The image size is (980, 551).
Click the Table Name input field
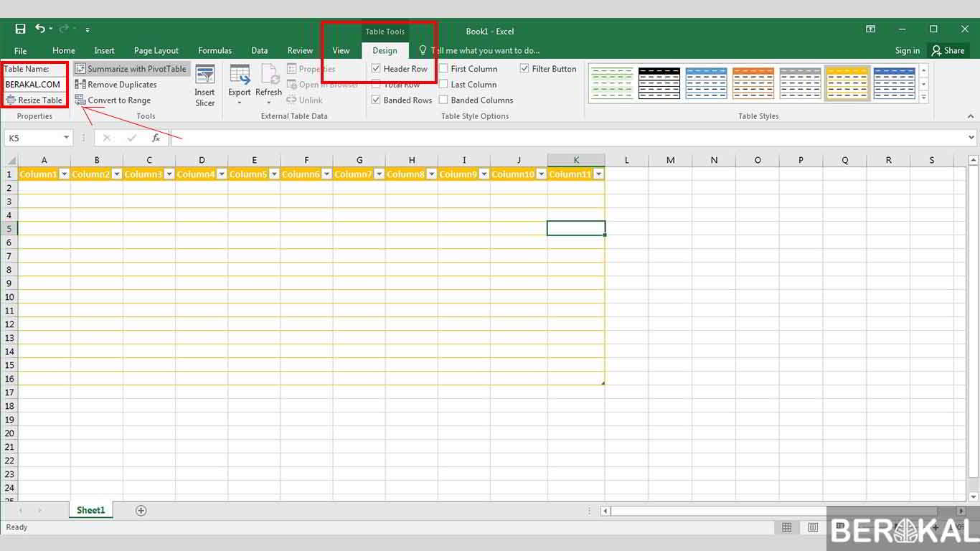pyautogui.click(x=34, y=85)
